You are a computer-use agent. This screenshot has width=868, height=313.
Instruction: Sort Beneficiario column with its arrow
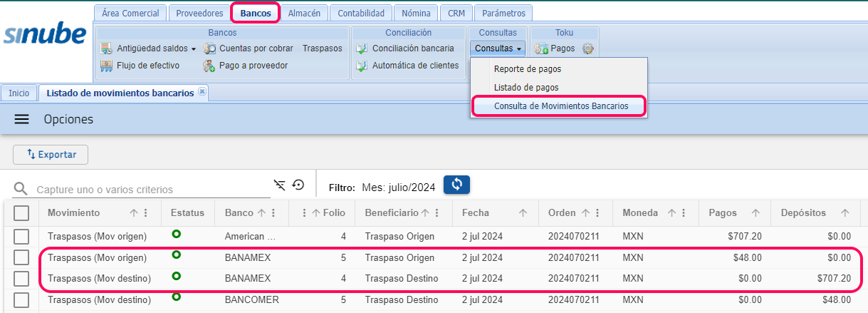[x=425, y=212]
